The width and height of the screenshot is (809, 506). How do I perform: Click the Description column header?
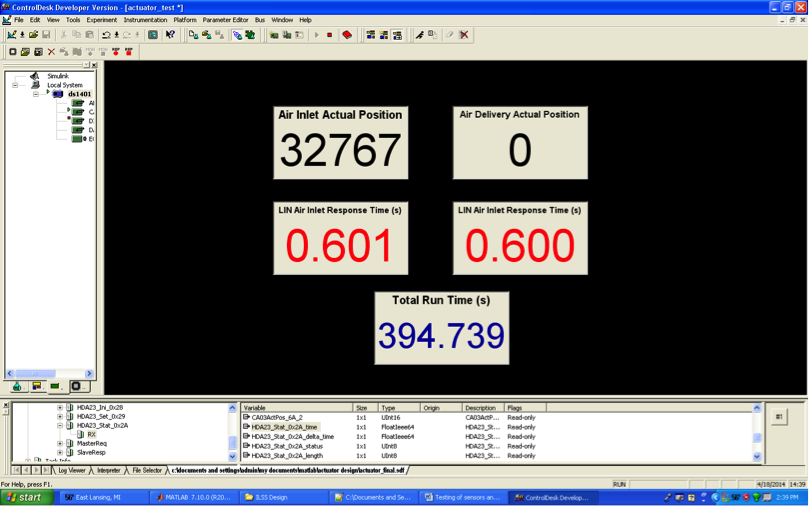tap(483, 407)
